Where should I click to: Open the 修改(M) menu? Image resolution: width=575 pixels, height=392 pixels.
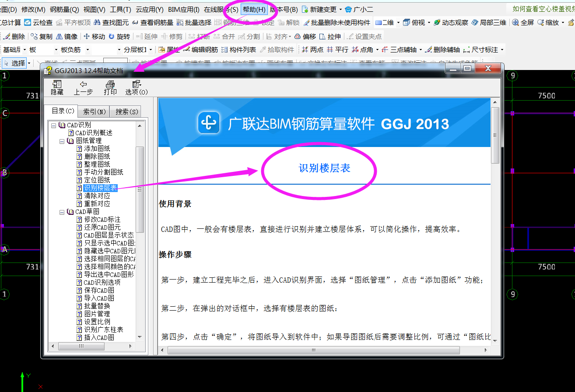33,9
